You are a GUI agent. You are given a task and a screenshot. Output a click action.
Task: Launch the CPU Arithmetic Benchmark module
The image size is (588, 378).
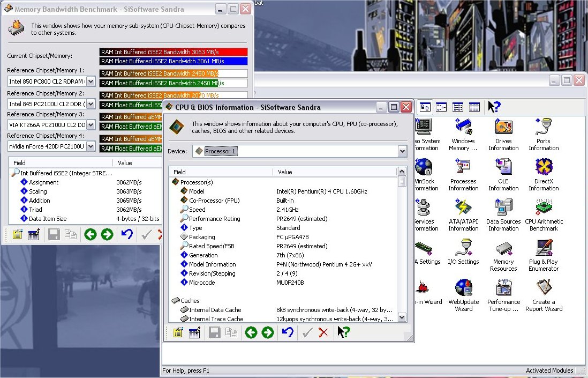tap(544, 215)
